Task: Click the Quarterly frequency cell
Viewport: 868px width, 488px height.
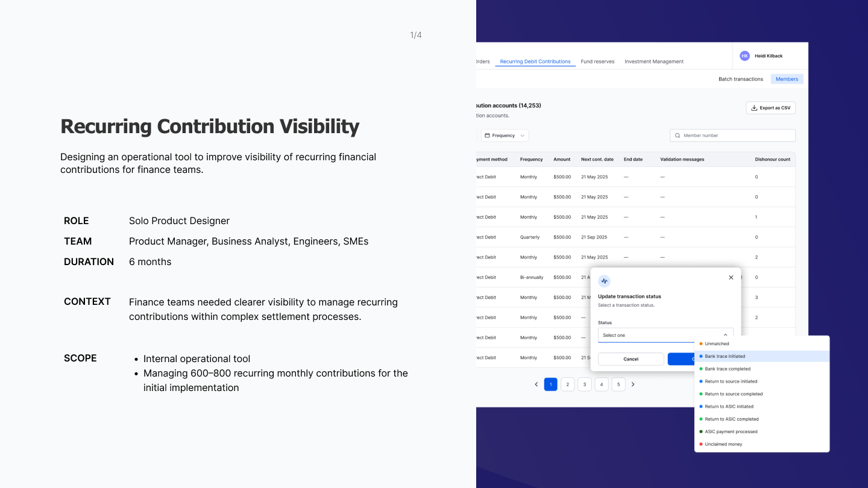Action: 530,237
